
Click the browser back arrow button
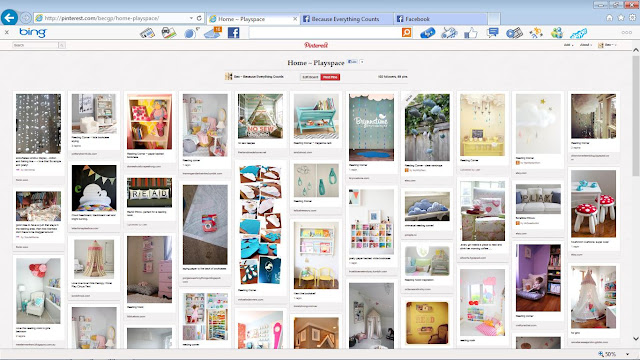[9, 18]
